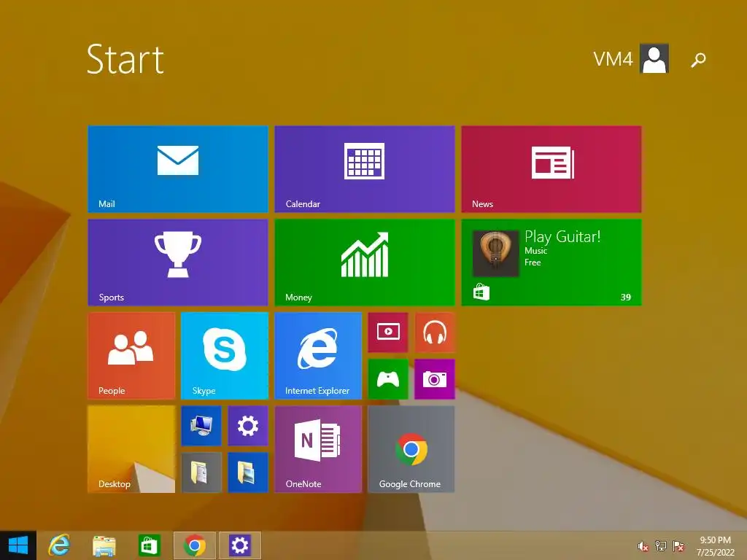Open the small Camera tile

[435, 379]
